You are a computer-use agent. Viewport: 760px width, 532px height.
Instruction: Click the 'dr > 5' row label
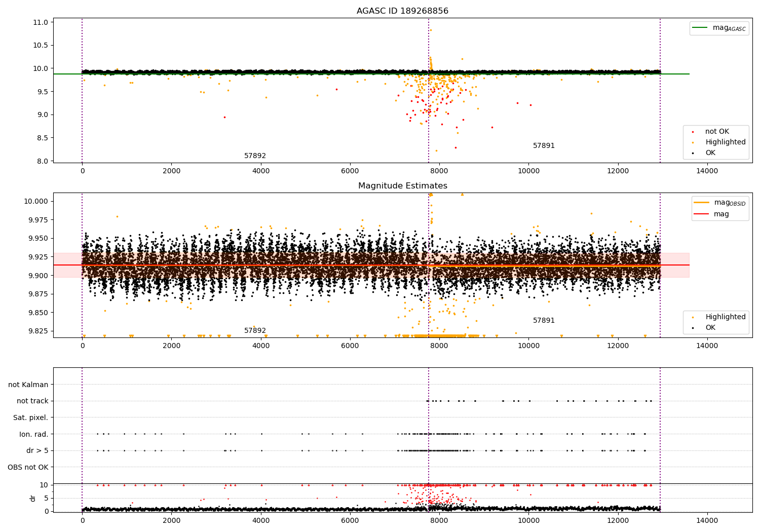pyautogui.click(x=37, y=450)
